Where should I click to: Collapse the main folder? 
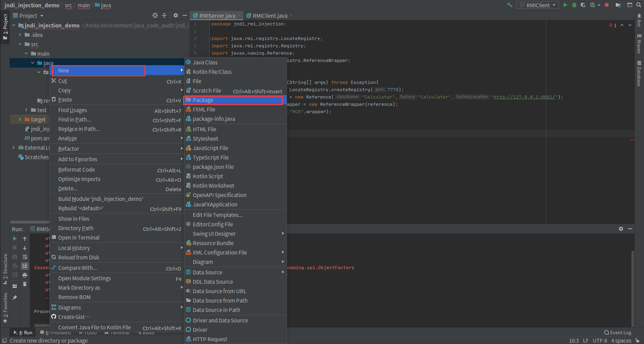coord(26,53)
